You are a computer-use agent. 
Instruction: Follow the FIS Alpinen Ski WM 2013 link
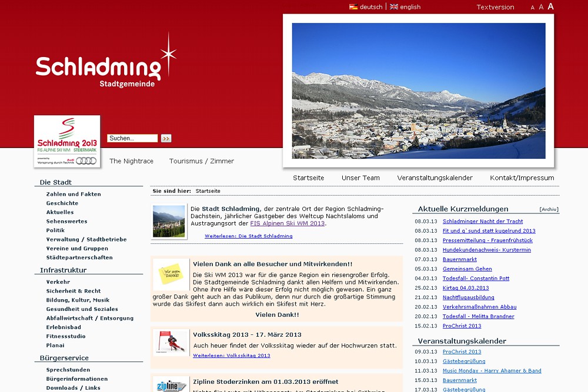(x=288, y=223)
